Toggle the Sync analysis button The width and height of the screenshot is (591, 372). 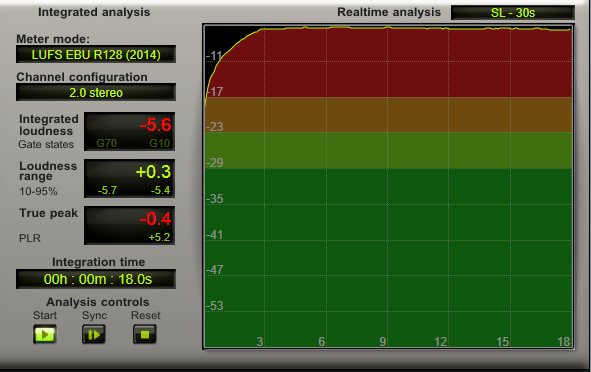(94, 334)
